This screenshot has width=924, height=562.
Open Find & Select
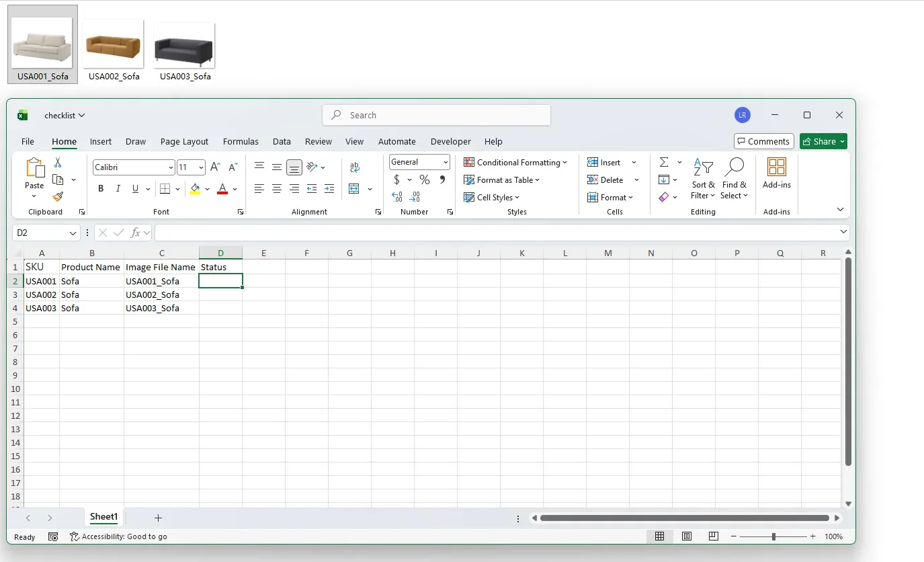734,179
